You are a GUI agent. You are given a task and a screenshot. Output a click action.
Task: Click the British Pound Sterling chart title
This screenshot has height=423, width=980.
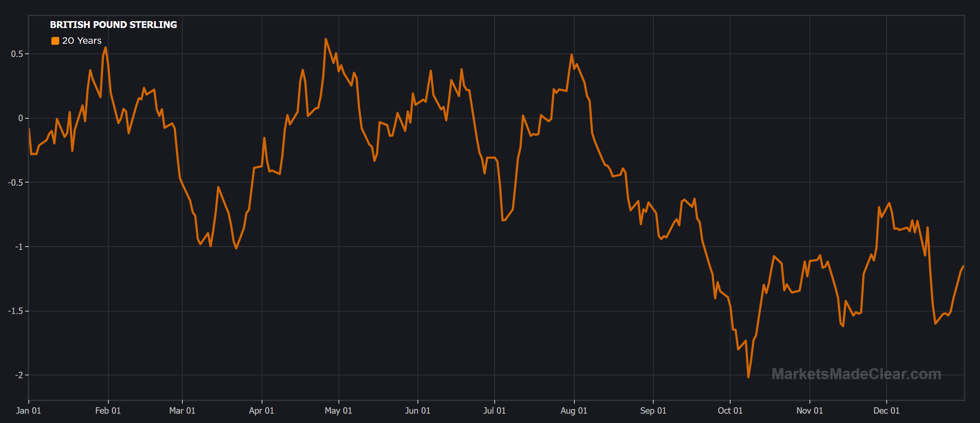tap(113, 25)
